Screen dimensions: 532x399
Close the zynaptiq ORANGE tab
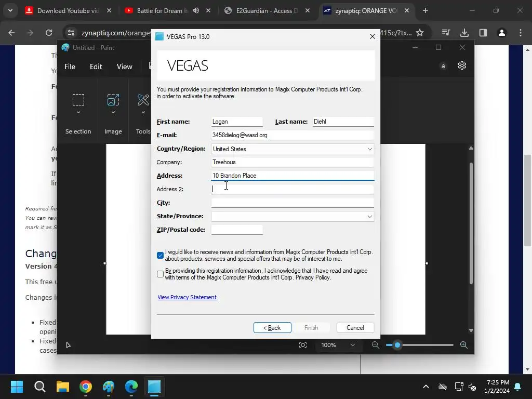click(x=407, y=10)
